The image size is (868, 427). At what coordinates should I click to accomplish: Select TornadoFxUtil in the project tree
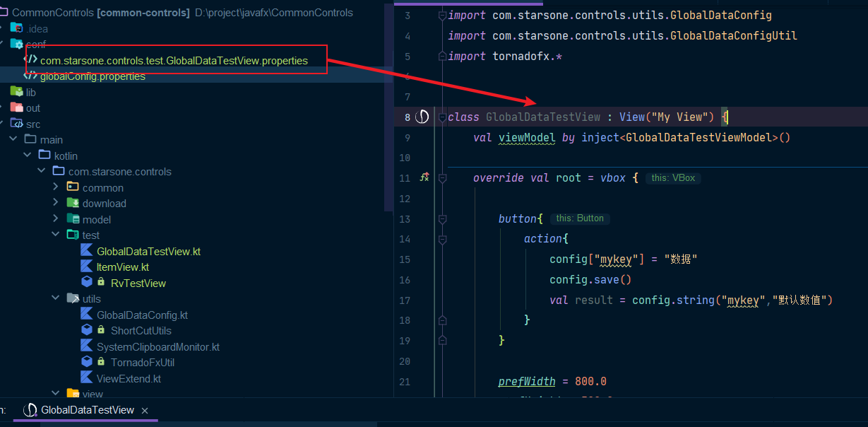(x=143, y=362)
